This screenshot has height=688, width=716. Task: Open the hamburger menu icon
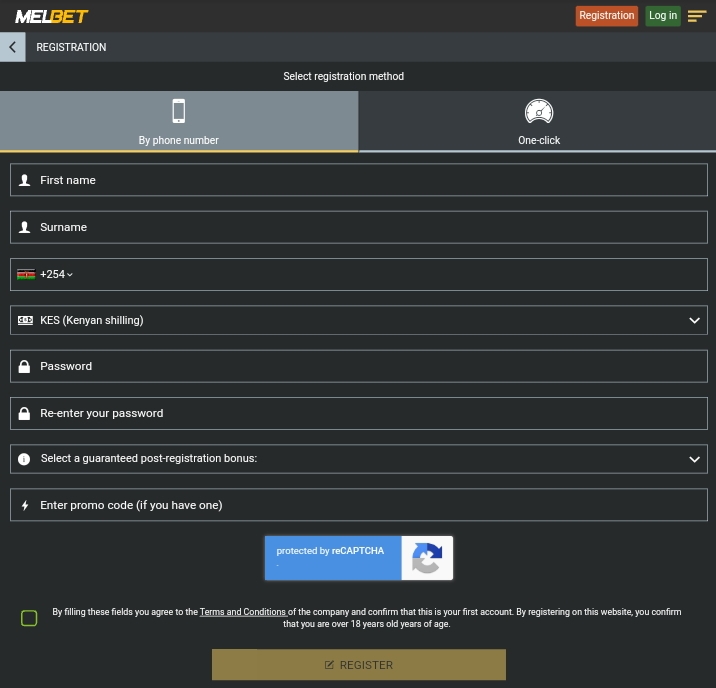(697, 16)
